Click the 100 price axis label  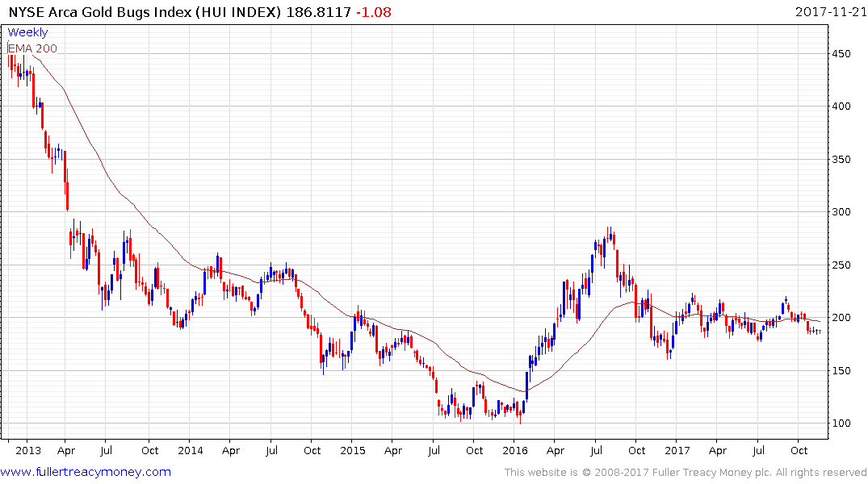pyautogui.click(x=841, y=423)
